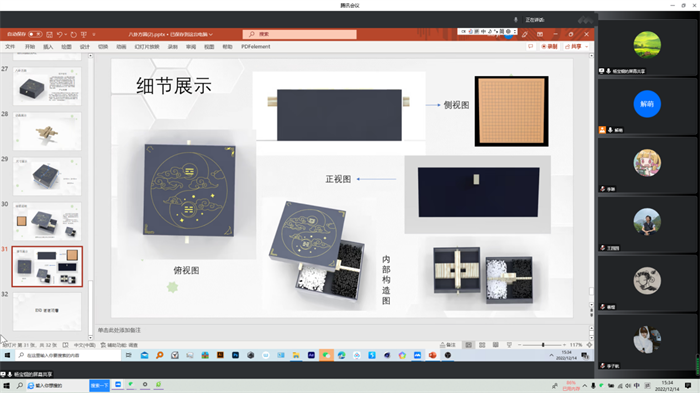Image resolution: width=700 pixels, height=393 pixels.
Task: Switch to the 切换 (Transitions) ribbon tab
Action: point(103,46)
